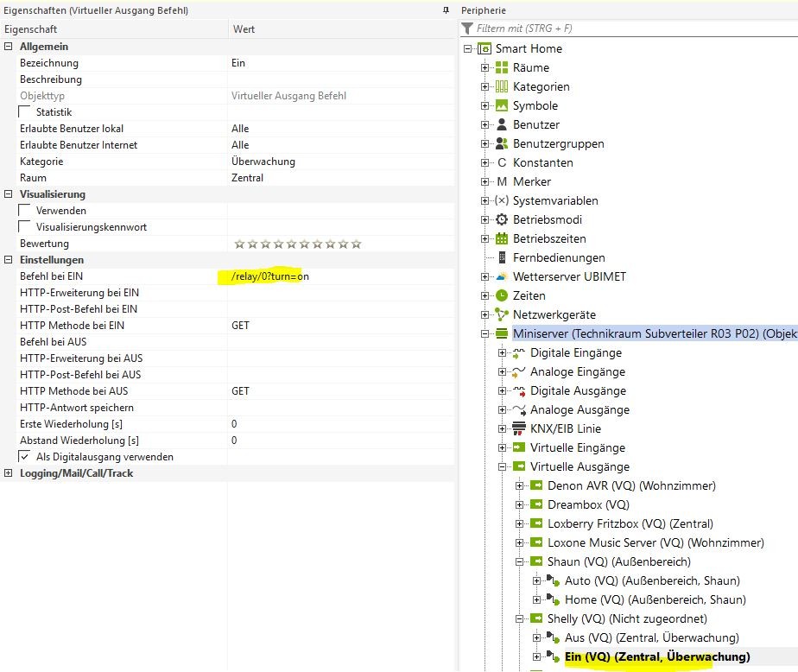
Task: Click the Netzwerkgeräte network icon
Action: tap(502, 314)
